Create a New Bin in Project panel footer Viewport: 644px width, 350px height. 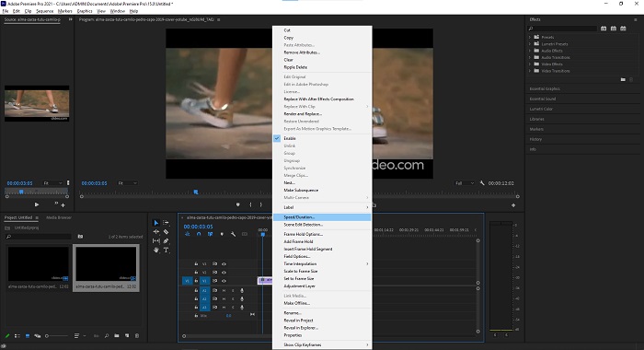click(x=117, y=336)
